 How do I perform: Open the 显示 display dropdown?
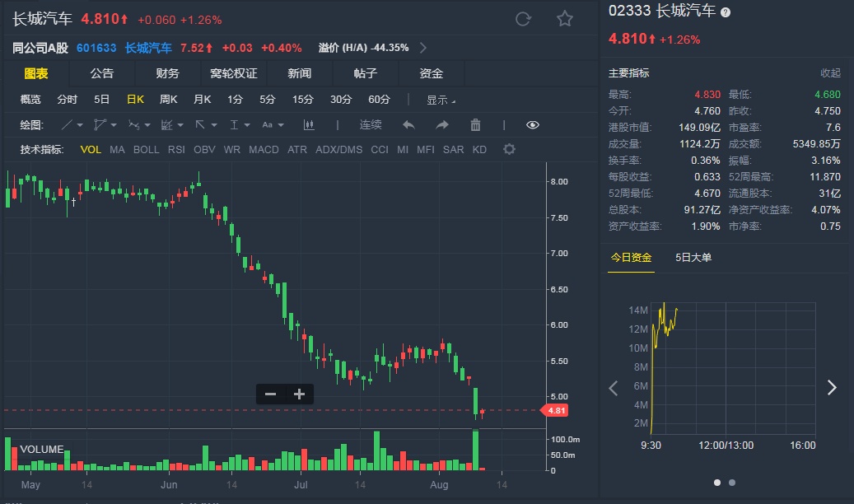(441, 100)
